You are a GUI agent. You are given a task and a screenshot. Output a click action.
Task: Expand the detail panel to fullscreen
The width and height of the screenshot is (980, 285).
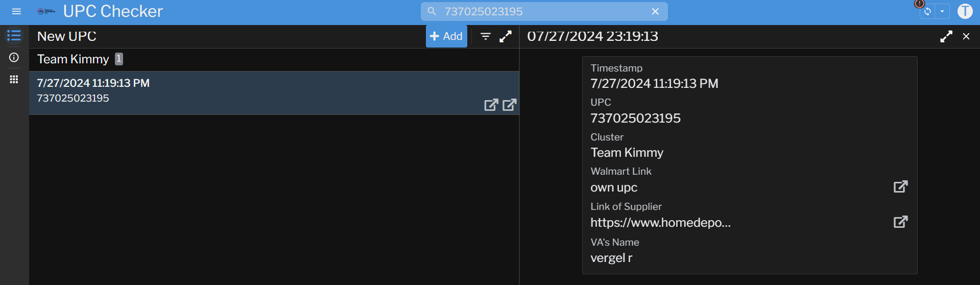[946, 36]
